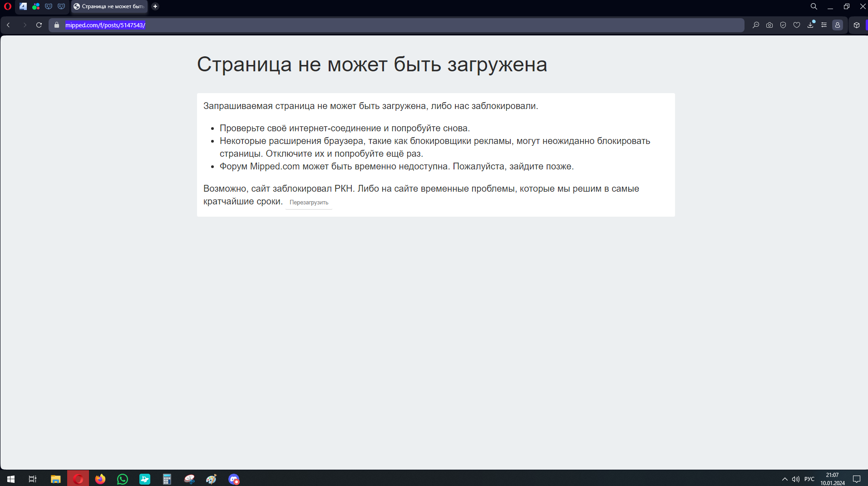The width and height of the screenshot is (868, 486).
Task: Reload the current page
Action: point(39,25)
